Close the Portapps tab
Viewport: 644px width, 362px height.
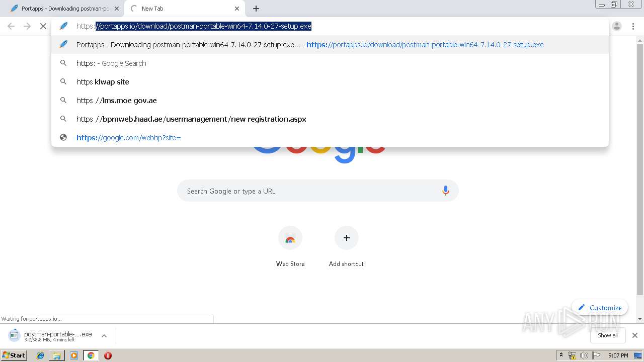coord(117,9)
